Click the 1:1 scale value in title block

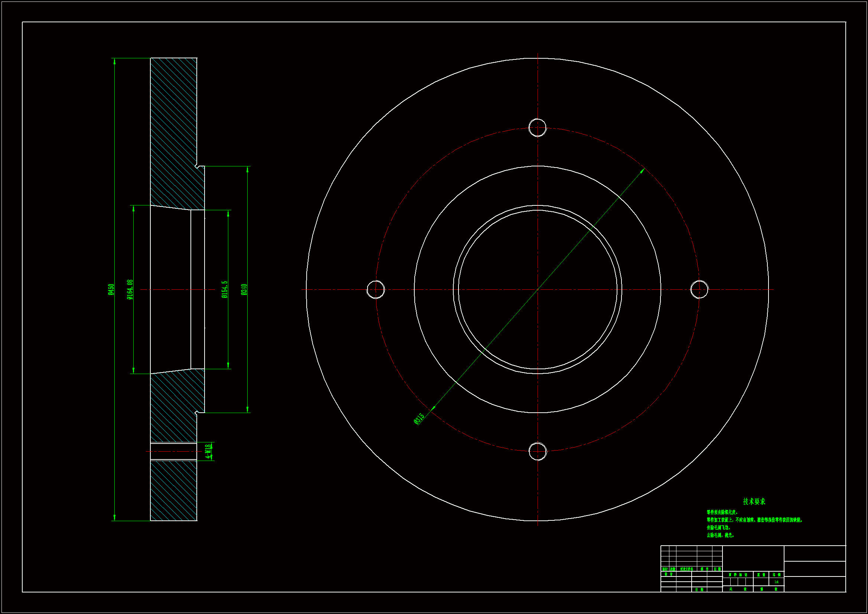777,582
